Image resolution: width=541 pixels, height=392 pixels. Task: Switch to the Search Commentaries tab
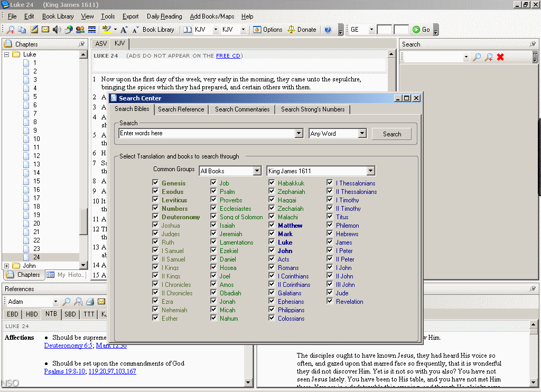[x=242, y=109]
